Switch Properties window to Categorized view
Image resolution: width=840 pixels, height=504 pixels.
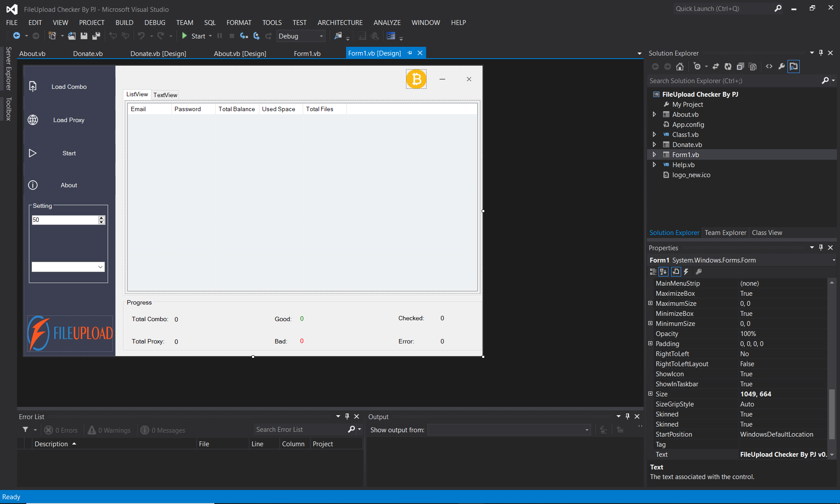tap(653, 272)
